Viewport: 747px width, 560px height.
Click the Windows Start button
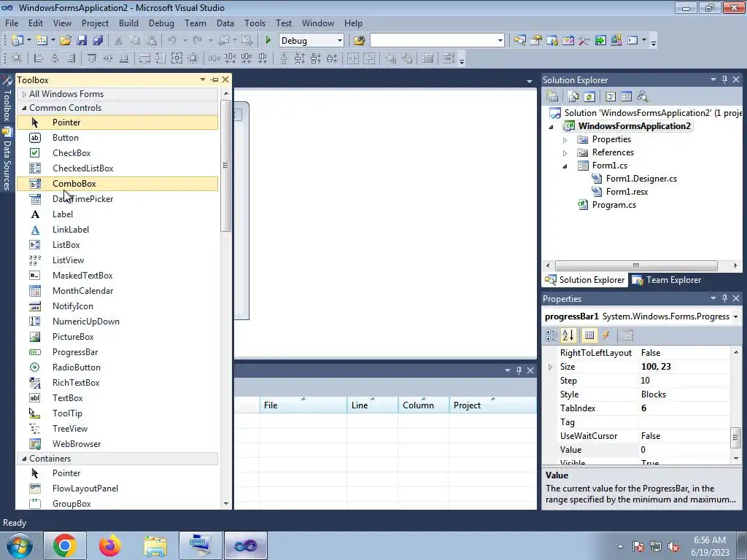click(x=19, y=545)
